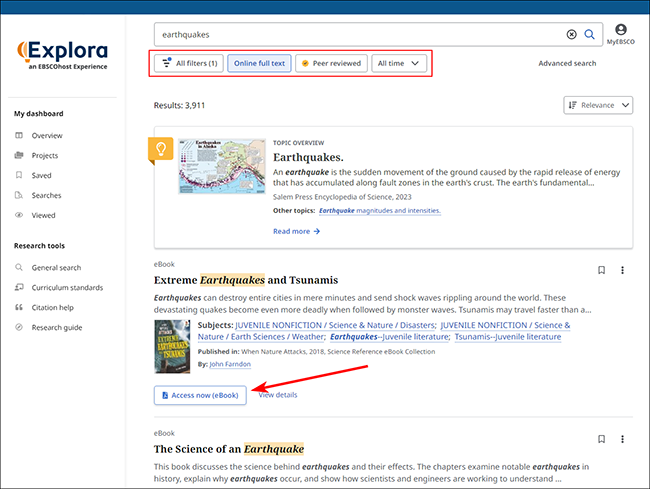Click the Extreme Earthquakes book cover thumbnail
Screen dimensions: 650x489
click(172, 346)
